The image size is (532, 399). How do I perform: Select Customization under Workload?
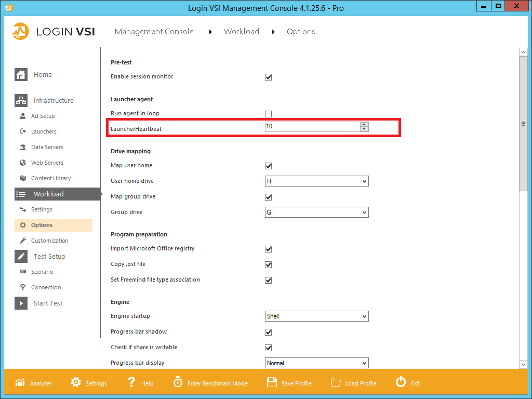[49, 241]
